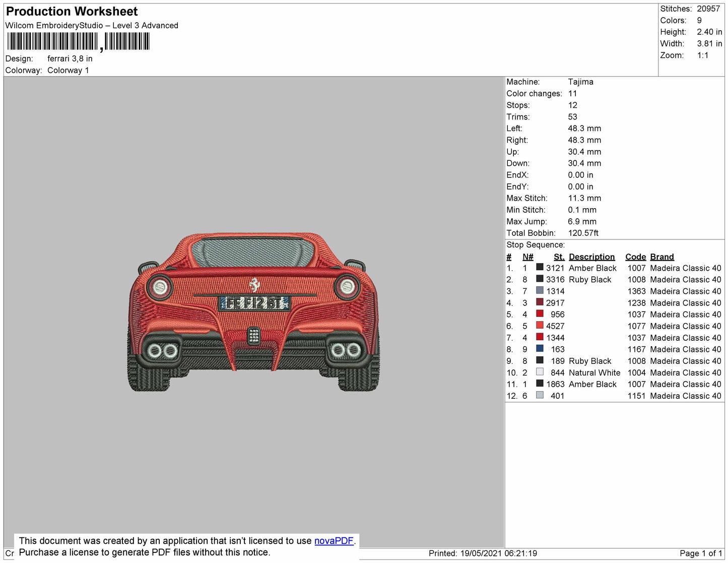Click the Wilcom EmbroideryStudio subtitle text
The image size is (728, 563).
tap(92, 25)
